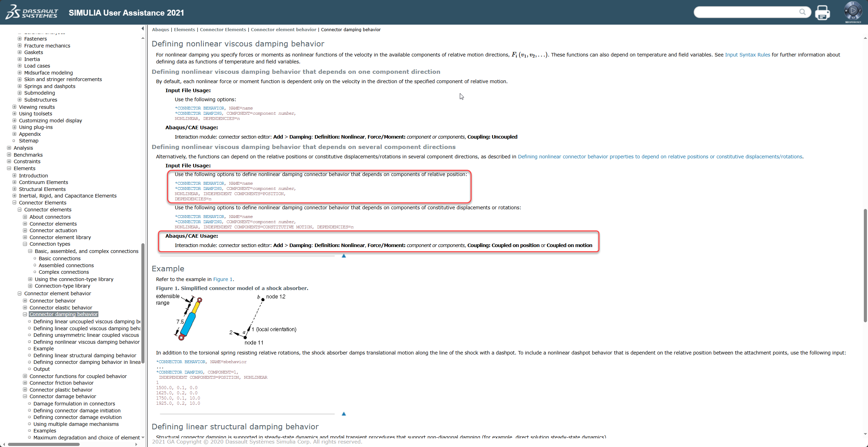Print the page with the printer icon
Image resolution: width=868 pixels, height=447 pixels.
(x=822, y=12)
